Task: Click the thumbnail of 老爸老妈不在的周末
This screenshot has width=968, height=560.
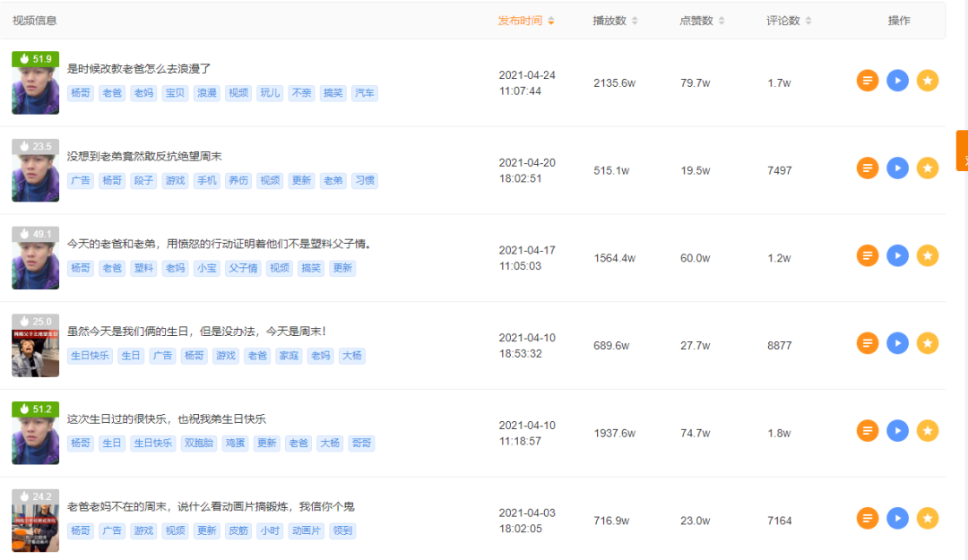Action: pyautogui.click(x=35, y=520)
